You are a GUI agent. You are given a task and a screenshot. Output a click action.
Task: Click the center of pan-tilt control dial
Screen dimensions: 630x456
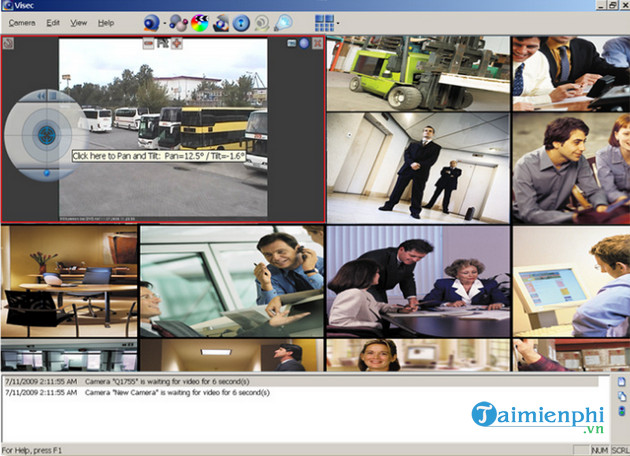[x=45, y=131]
